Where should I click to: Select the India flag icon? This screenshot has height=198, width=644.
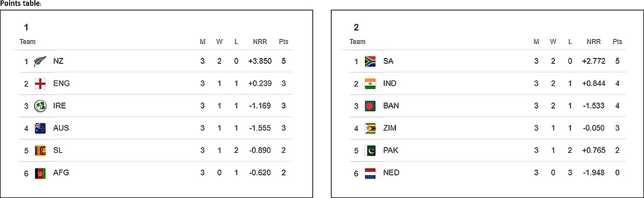(370, 84)
